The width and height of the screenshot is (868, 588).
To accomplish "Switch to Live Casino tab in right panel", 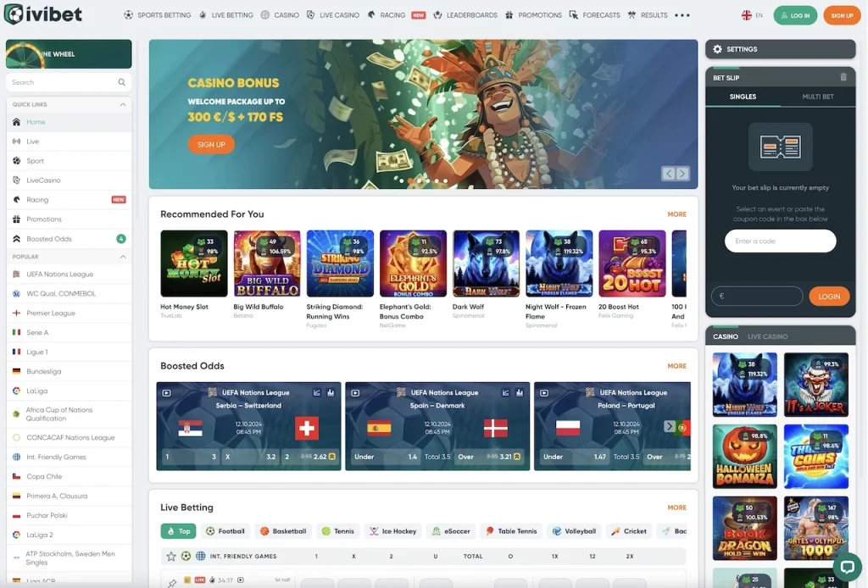I will [x=767, y=336].
